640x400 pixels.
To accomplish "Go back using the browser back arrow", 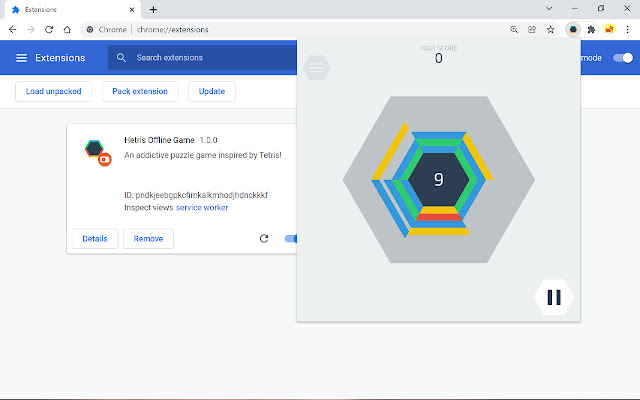I will [13, 29].
